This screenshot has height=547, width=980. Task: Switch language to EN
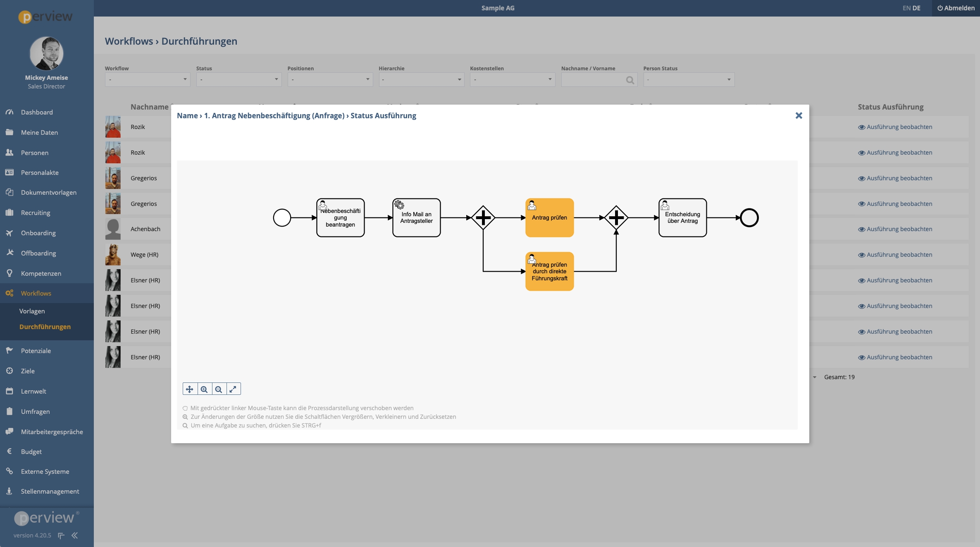(906, 8)
